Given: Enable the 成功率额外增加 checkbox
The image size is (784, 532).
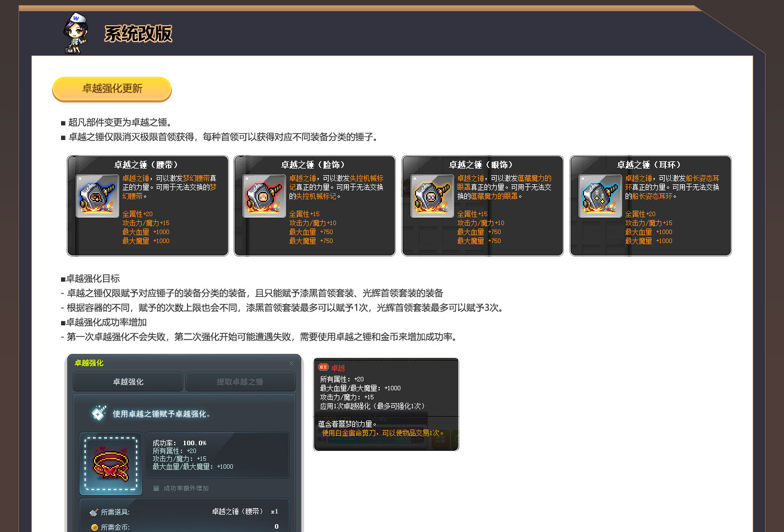Looking at the screenshot, I should tap(156, 488).
